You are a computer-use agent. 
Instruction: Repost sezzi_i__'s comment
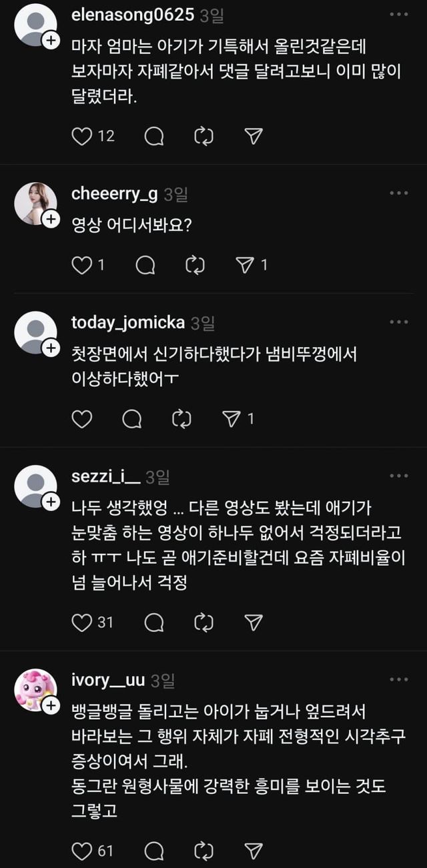coord(203,622)
